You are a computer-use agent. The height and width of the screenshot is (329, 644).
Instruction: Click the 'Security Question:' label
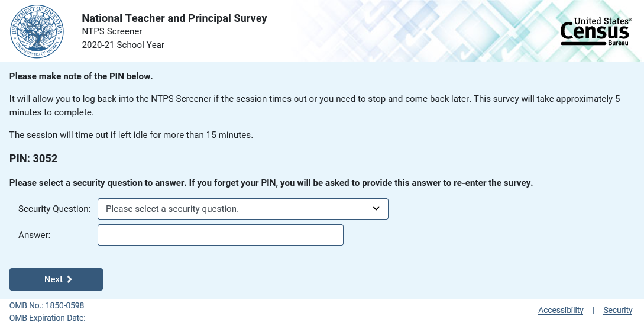tap(54, 209)
